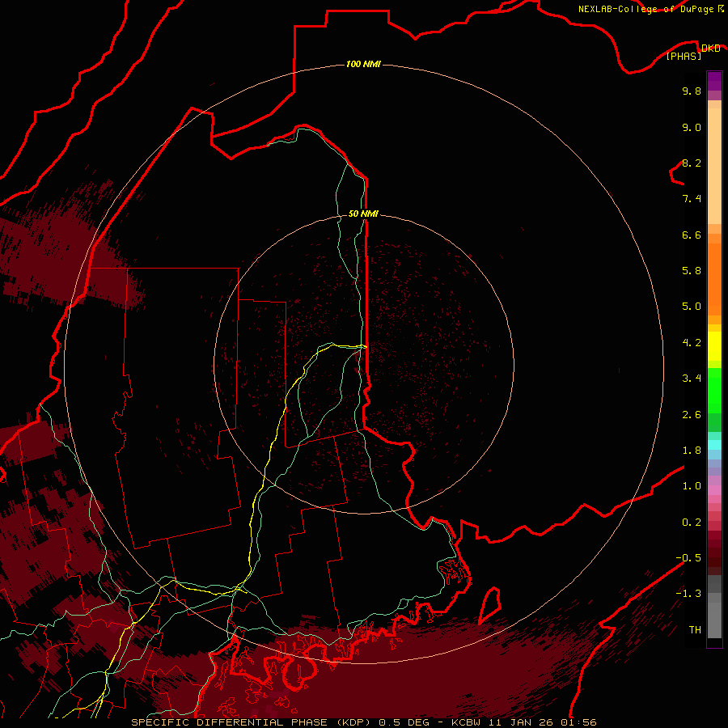Click the -1.3 color scale value

(688, 594)
